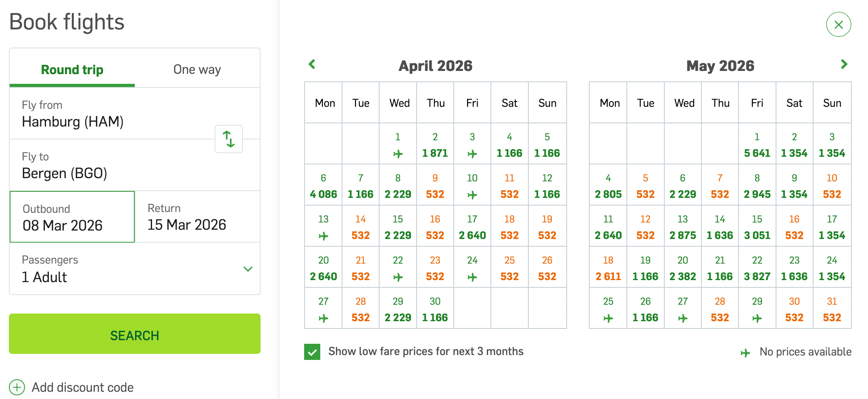868x399 pixels.
Task: Select the Round trip tab
Action: click(x=72, y=69)
